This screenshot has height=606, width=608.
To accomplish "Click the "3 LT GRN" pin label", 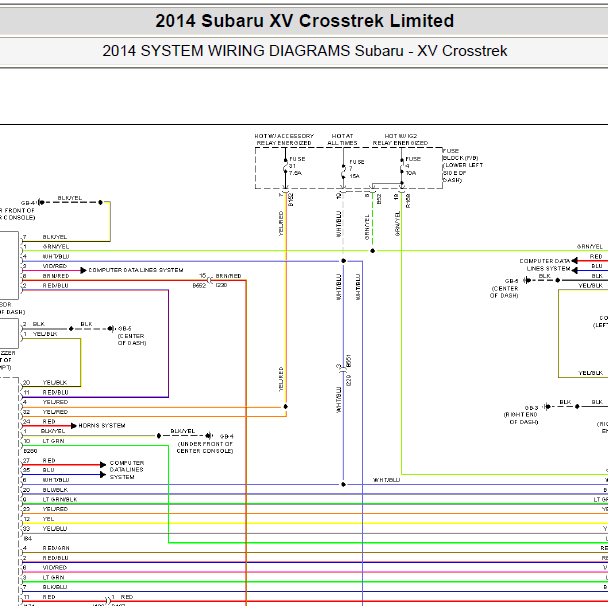I will pos(43,577).
